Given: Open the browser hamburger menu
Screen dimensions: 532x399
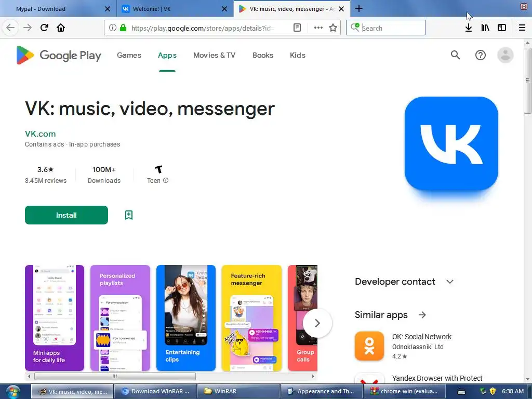Looking at the screenshot, I should click(x=522, y=28).
